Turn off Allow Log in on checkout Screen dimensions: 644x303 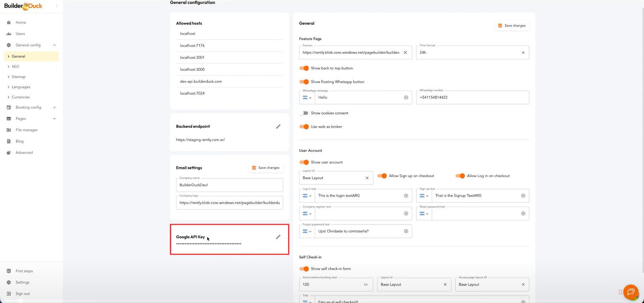click(460, 176)
